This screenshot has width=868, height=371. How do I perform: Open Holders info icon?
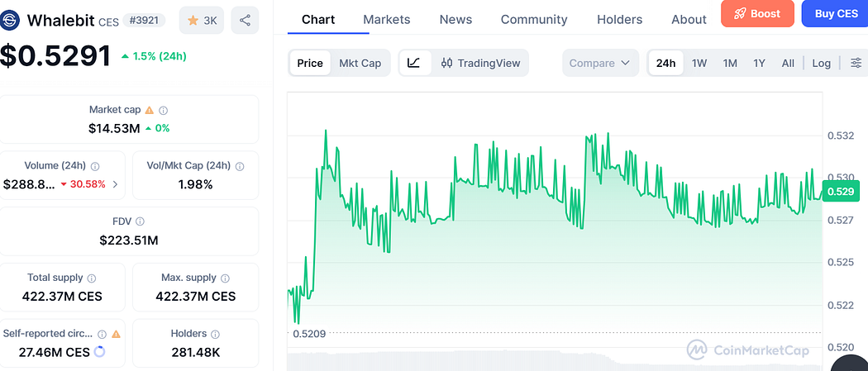tap(215, 334)
